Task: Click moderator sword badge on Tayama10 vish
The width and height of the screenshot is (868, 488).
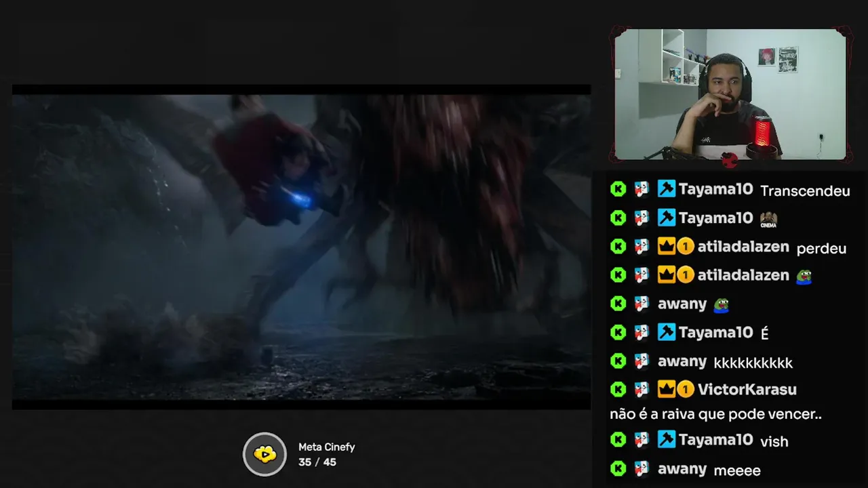Action: pos(667,439)
